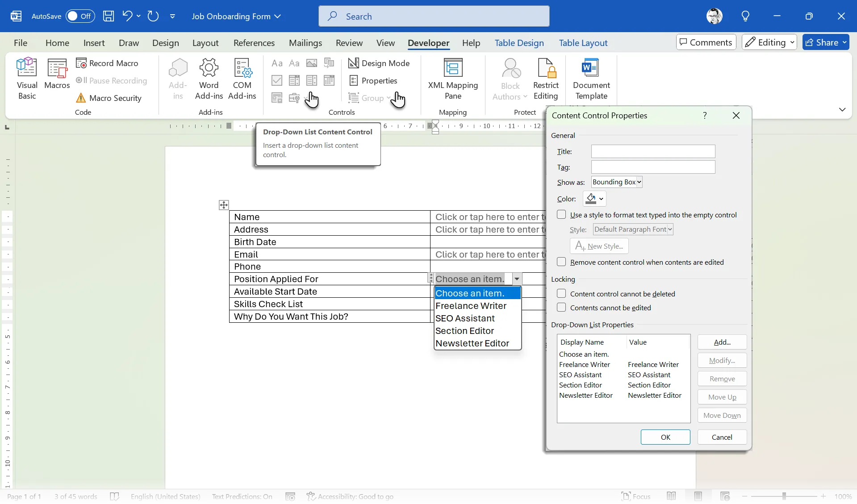Click the Move Down button
857x504 pixels.
[x=722, y=415]
